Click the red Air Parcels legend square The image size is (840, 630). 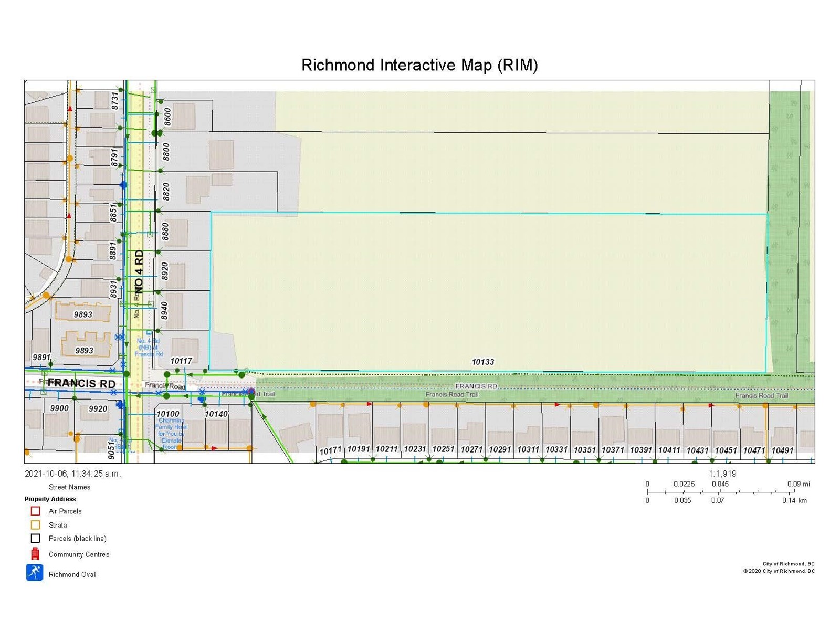(35, 511)
